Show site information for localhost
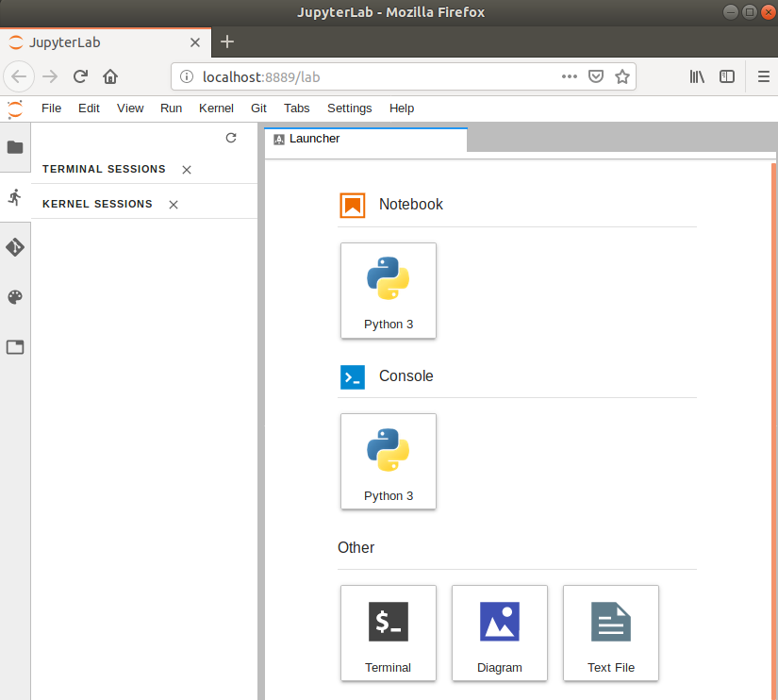 click(x=187, y=76)
